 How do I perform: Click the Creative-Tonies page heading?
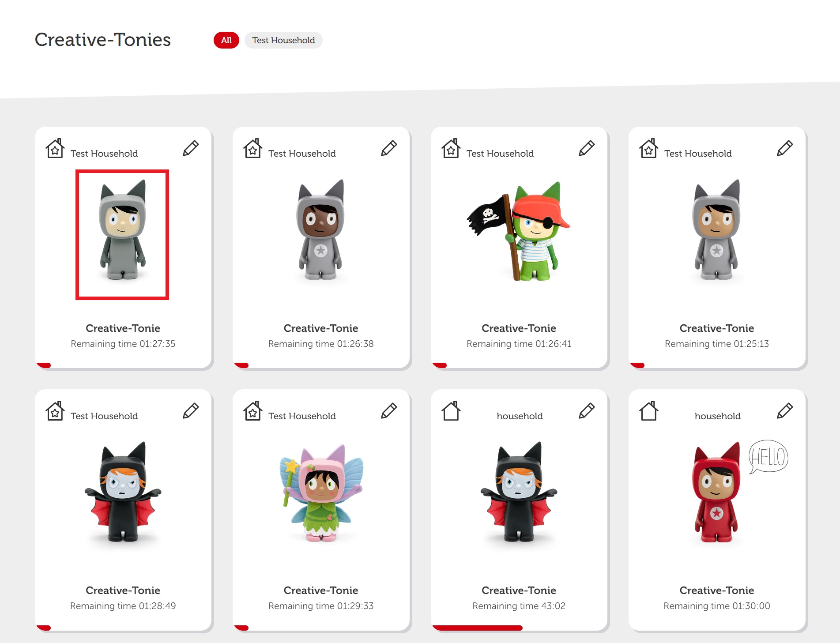click(x=103, y=40)
